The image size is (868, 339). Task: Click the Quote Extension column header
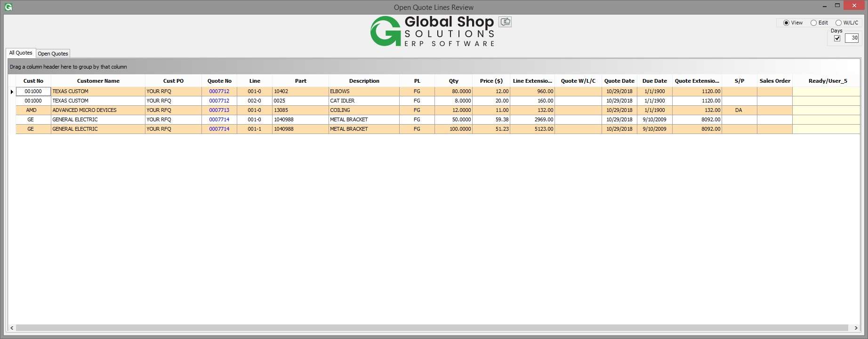pyautogui.click(x=697, y=81)
